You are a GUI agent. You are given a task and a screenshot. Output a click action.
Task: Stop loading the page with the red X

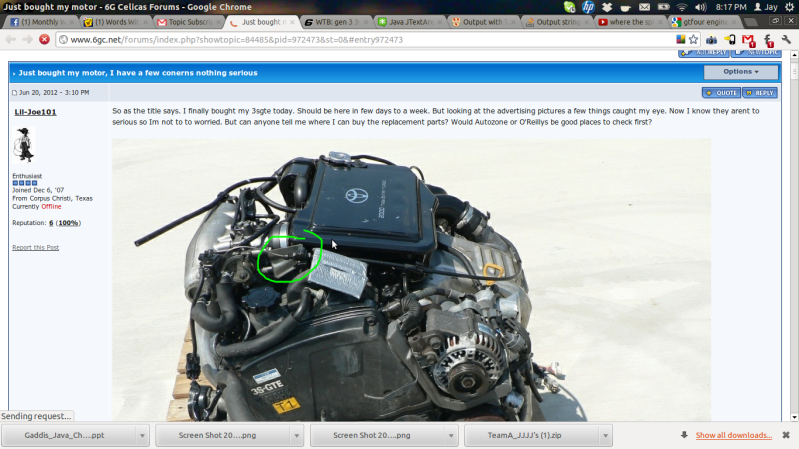(x=44, y=39)
